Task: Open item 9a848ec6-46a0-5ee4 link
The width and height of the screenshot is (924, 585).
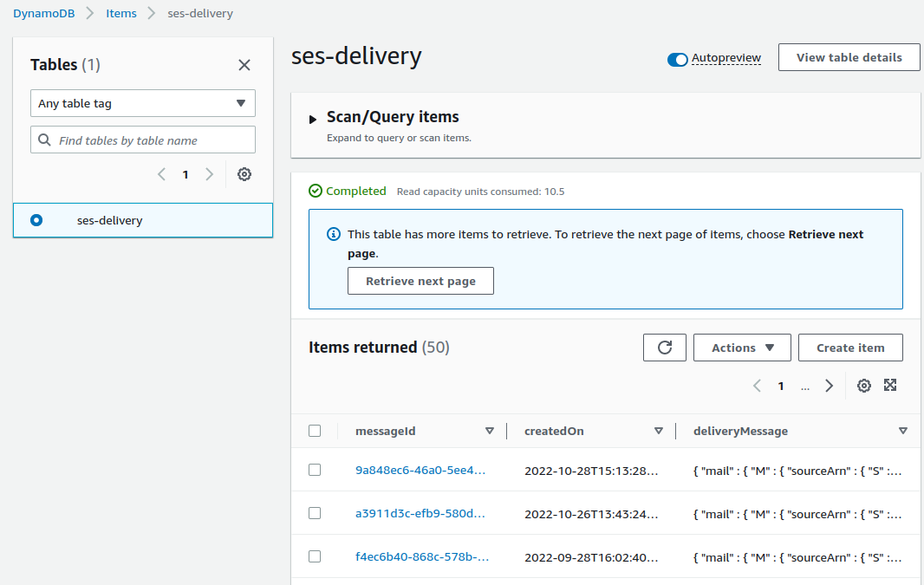Action: 420,470
